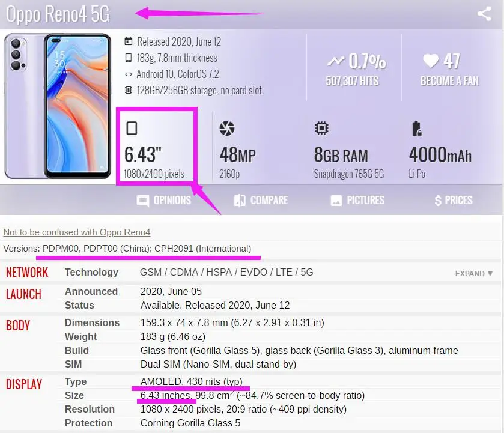Click the display size icon above 6.43"
This screenshot has width=504, height=433.
(132, 128)
